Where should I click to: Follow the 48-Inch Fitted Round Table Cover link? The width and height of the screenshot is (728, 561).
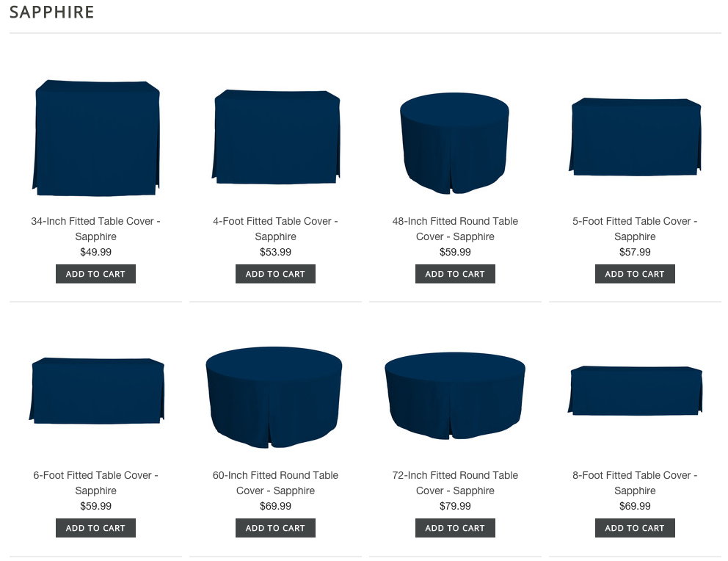coord(455,228)
